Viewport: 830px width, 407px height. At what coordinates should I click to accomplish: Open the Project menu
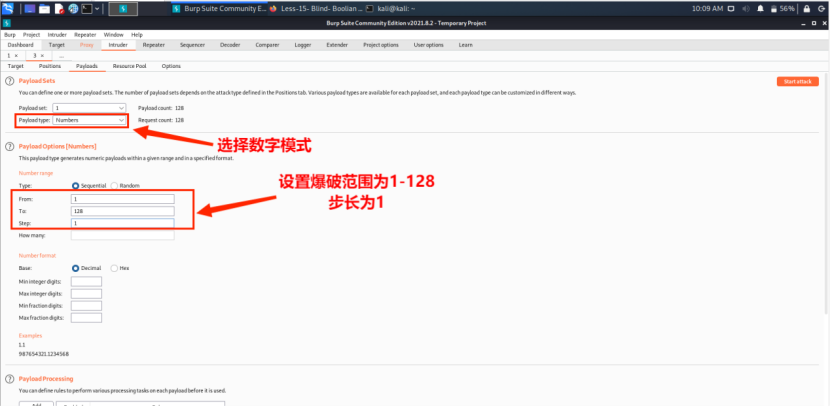coord(31,35)
